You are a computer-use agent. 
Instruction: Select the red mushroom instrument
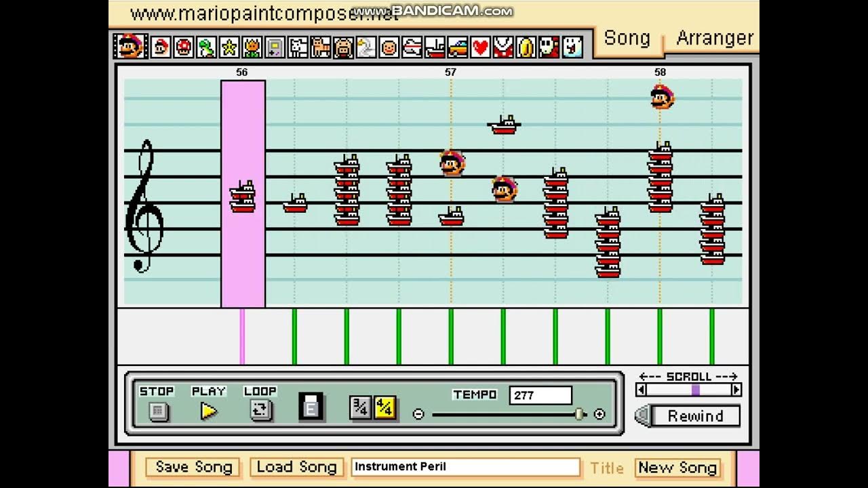tap(183, 47)
